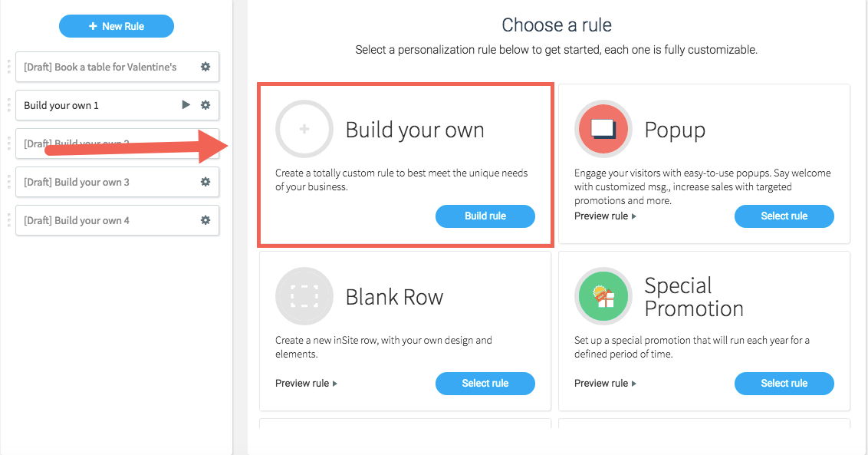Image resolution: width=868 pixels, height=455 pixels.
Task: Expand Preview rule under Popup
Action: tap(605, 216)
